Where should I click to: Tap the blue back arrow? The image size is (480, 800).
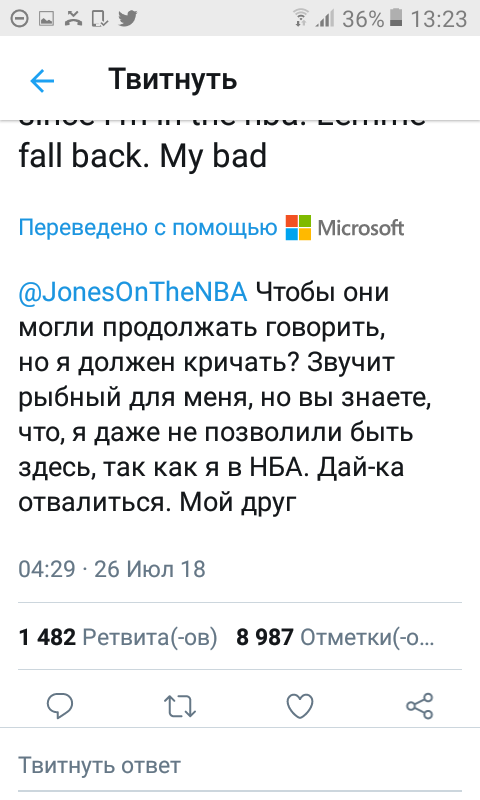42,81
